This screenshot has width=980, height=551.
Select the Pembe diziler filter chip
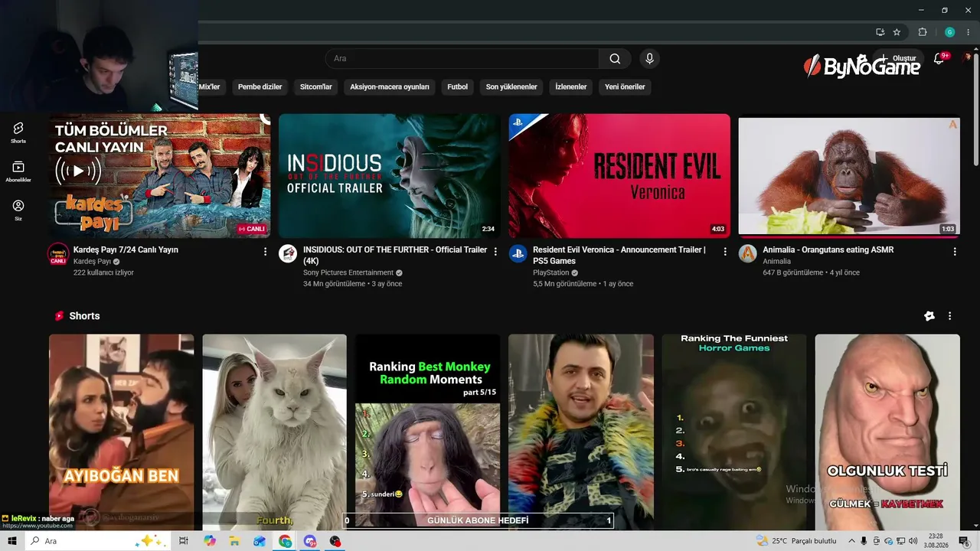click(260, 86)
